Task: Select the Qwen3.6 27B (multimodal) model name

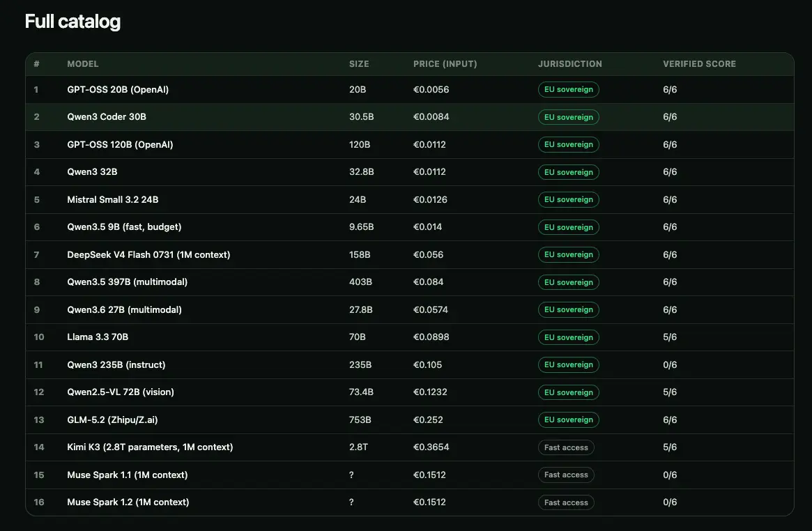Action: coord(124,309)
